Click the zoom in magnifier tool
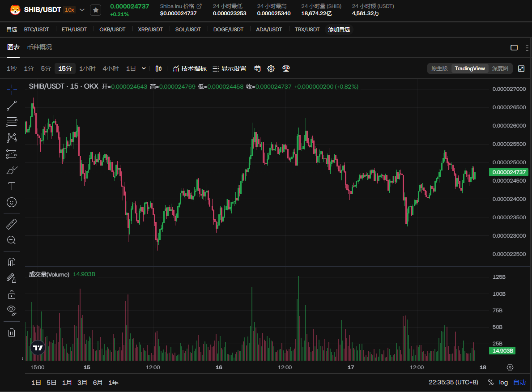The width and height of the screenshot is (532, 392). coord(12,240)
